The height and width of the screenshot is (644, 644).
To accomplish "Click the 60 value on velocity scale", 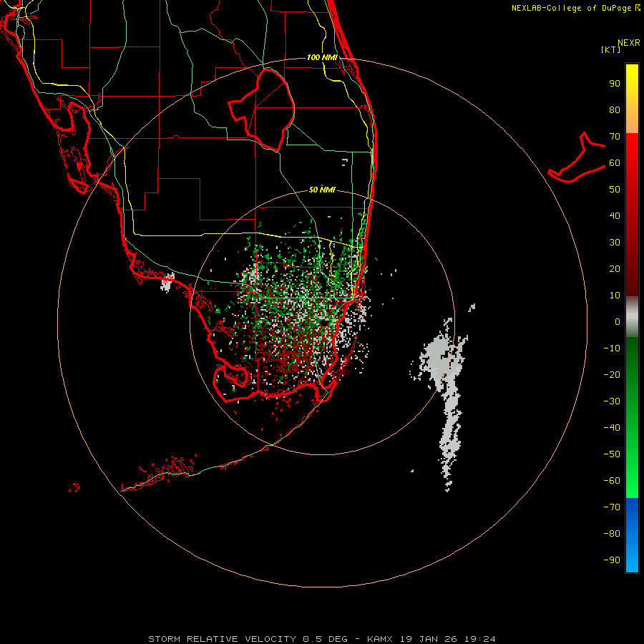I will click(x=615, y=163).
